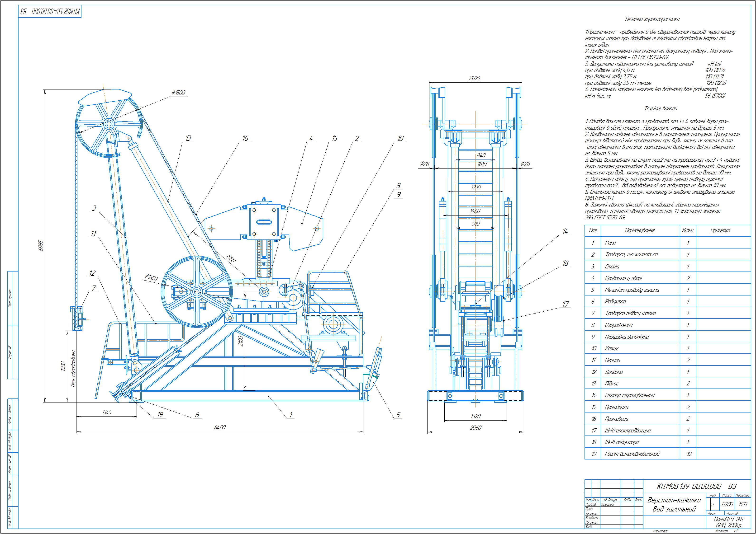Click the 'Гвинт встановлювальний' table row

click(632, 454)
